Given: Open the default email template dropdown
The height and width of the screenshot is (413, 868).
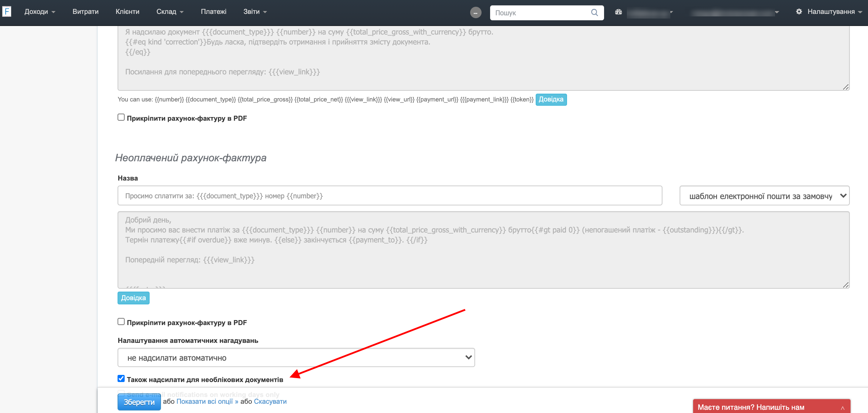Looking at the screenshot, I should (x=764, y=196).
